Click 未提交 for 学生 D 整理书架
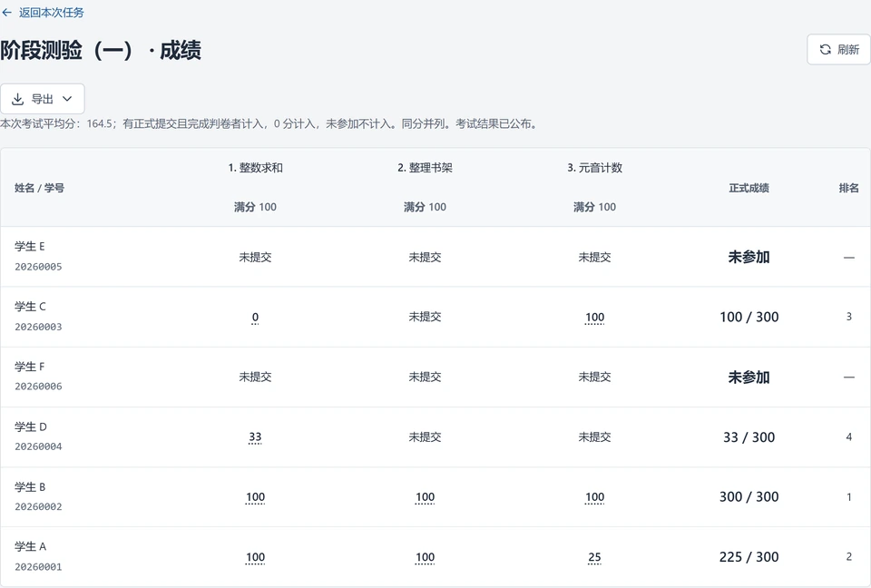Screen dimensions: 871x588 (425, 437)
